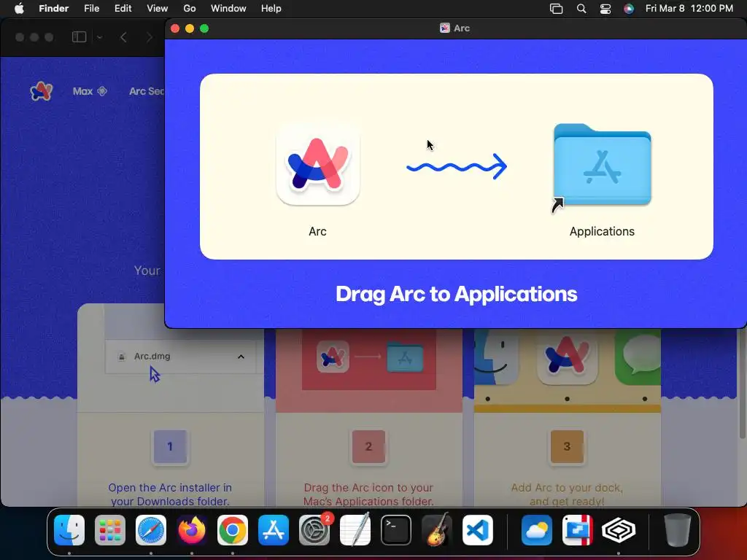The image size is (747, 560).
Task: Launch GarageBand from the dock
Action: (437, 530)
